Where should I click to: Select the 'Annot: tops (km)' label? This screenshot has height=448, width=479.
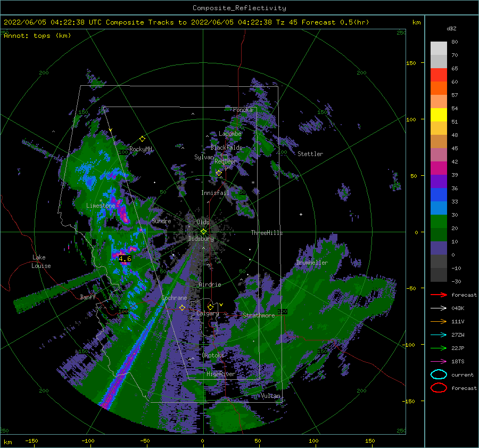(x=37, y=36)
